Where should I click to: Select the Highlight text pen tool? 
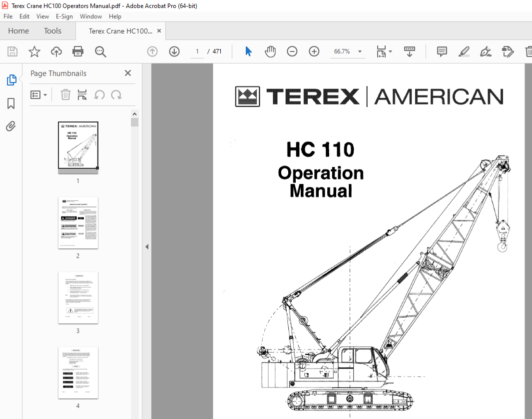click(464, 51)
